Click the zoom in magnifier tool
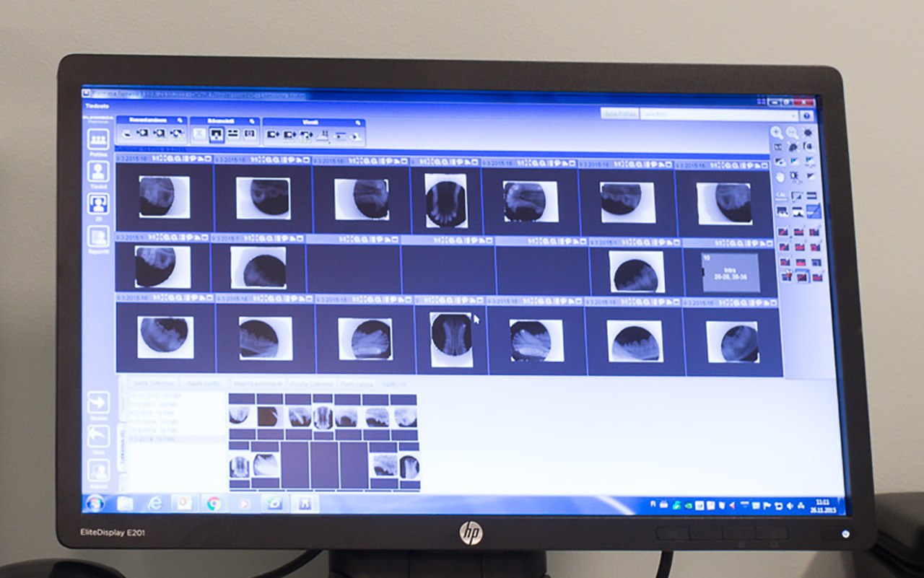The image size is (924, 578). pos(776,133)
